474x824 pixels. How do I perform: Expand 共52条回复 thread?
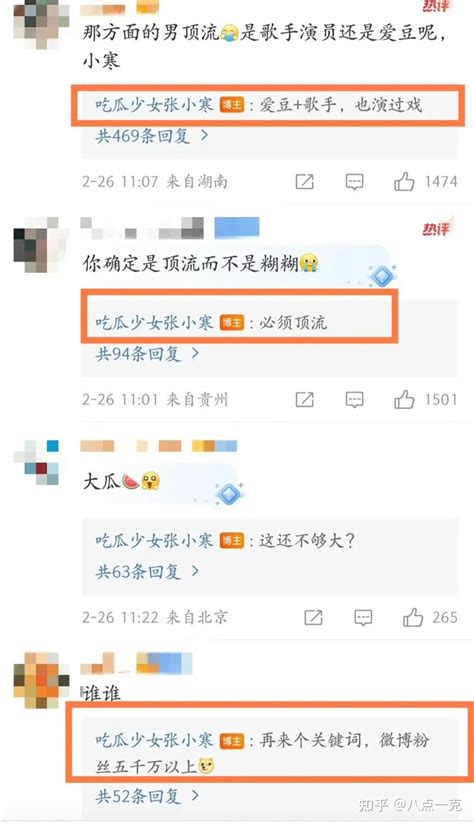[x=147, y=797]
